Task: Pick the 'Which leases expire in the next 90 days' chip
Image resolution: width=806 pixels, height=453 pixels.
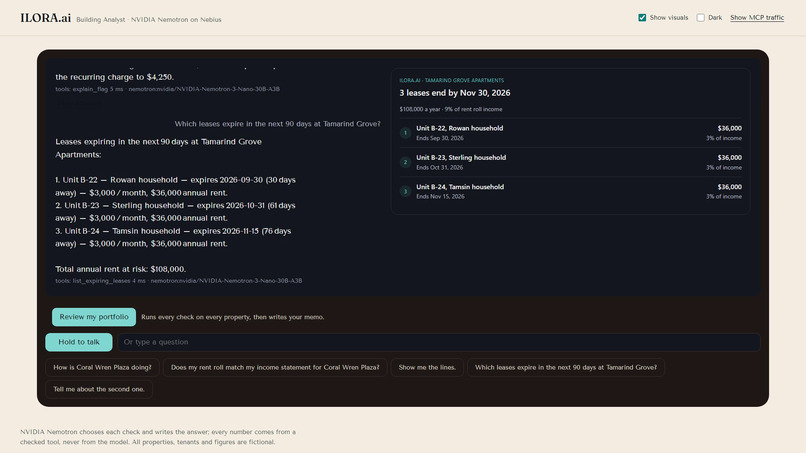Action: pos(566,368)
